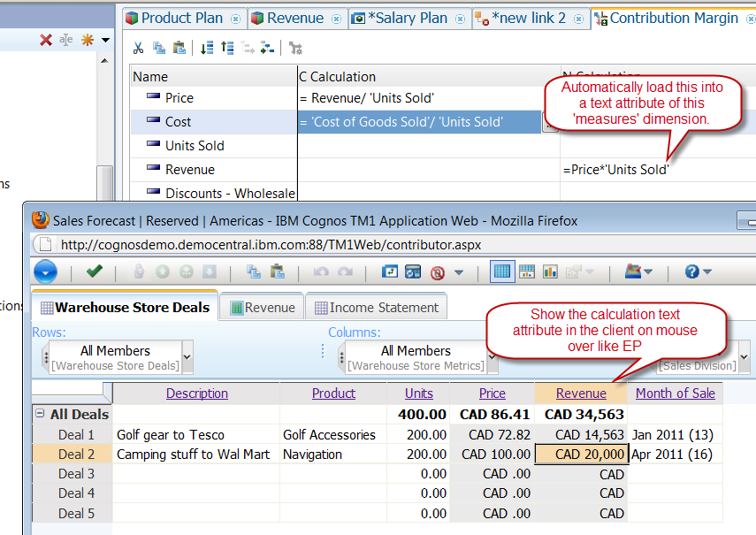Click the Price C Calculation formula cell
Screen dimensions: 756x535
429,98
